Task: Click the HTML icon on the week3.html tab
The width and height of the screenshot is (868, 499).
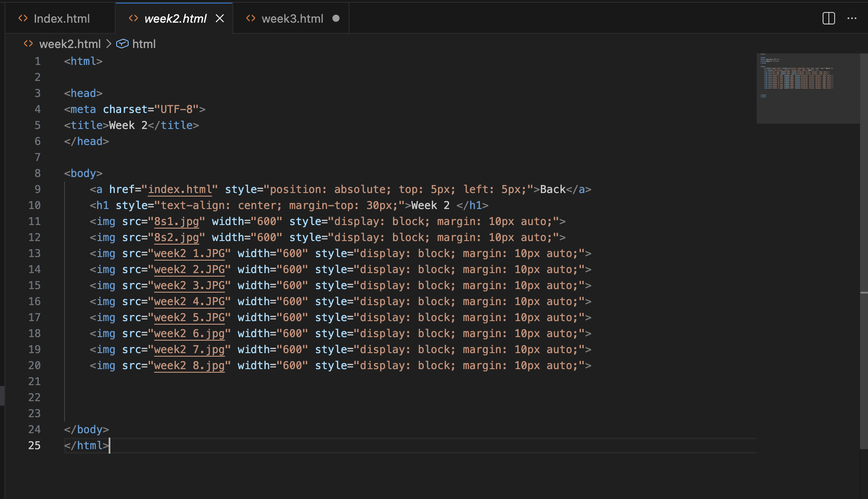Action: point(251,18)
